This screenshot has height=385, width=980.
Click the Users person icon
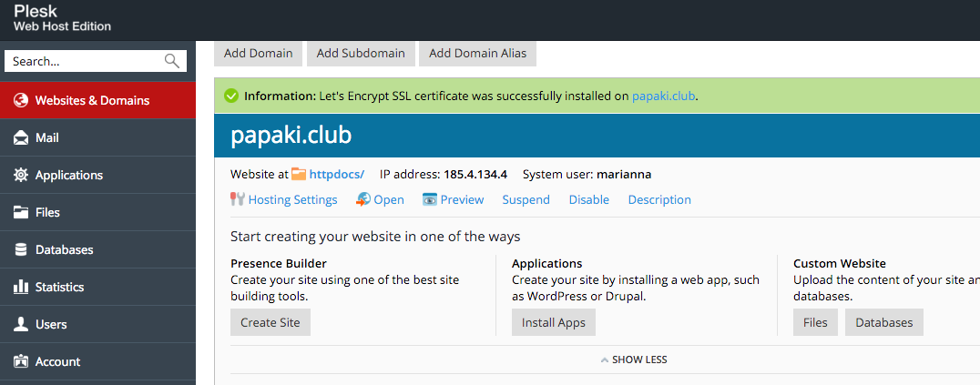click(x=21, y=324)
